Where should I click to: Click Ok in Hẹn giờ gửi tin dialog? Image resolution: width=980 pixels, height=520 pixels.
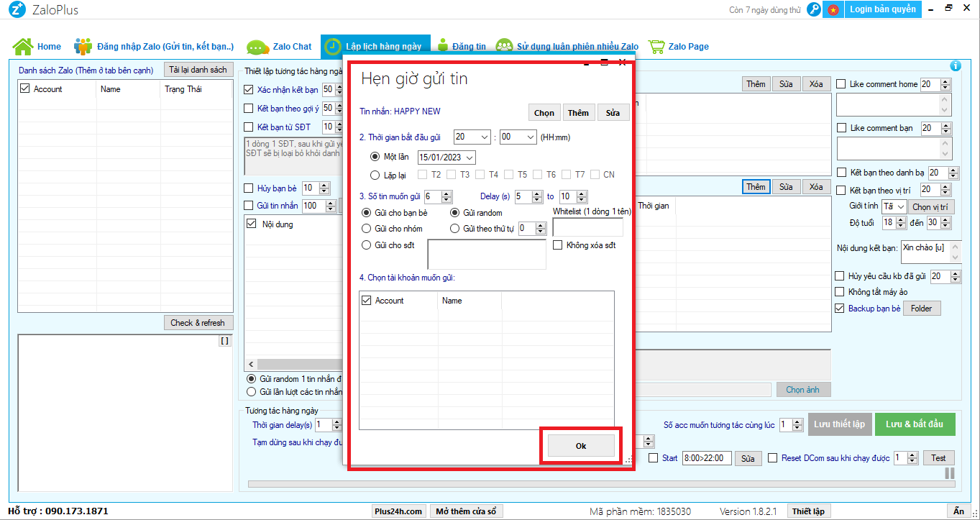[x=581, y=446]
